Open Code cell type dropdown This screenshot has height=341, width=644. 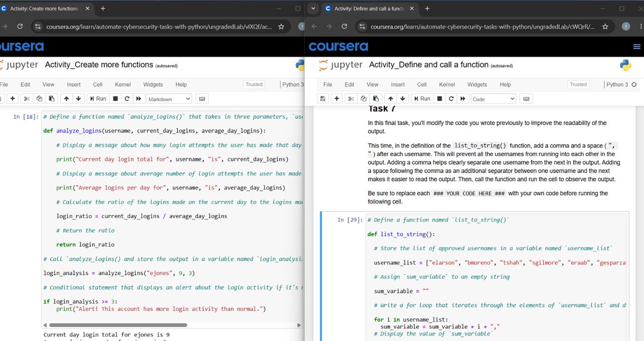[x=493, y=99]
